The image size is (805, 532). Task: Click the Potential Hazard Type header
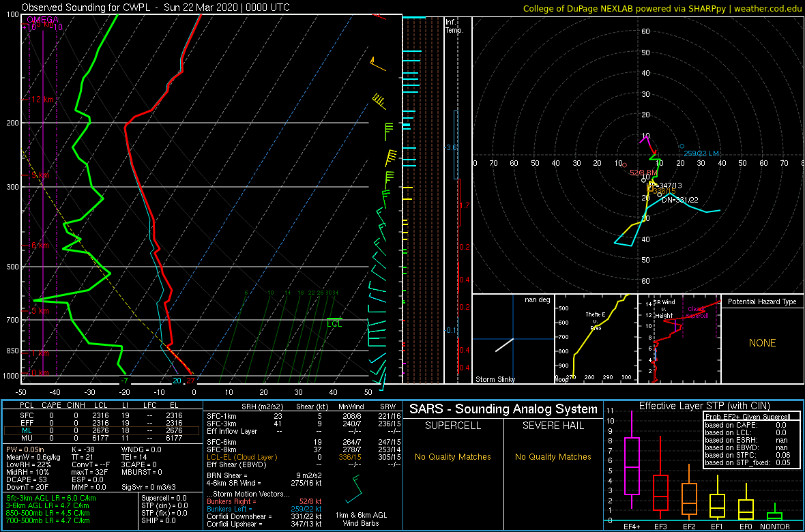point(763,301)
